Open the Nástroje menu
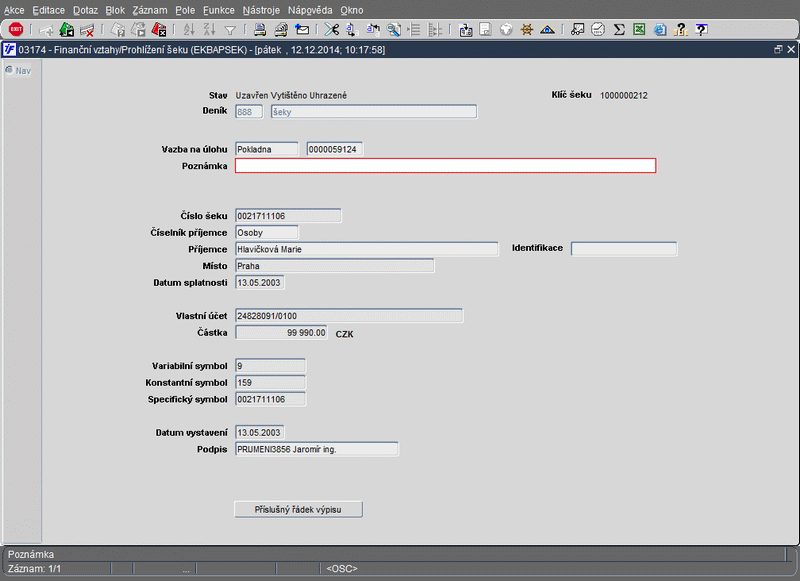This screenshot has height=581, width=800. click(x=261, y=10)
